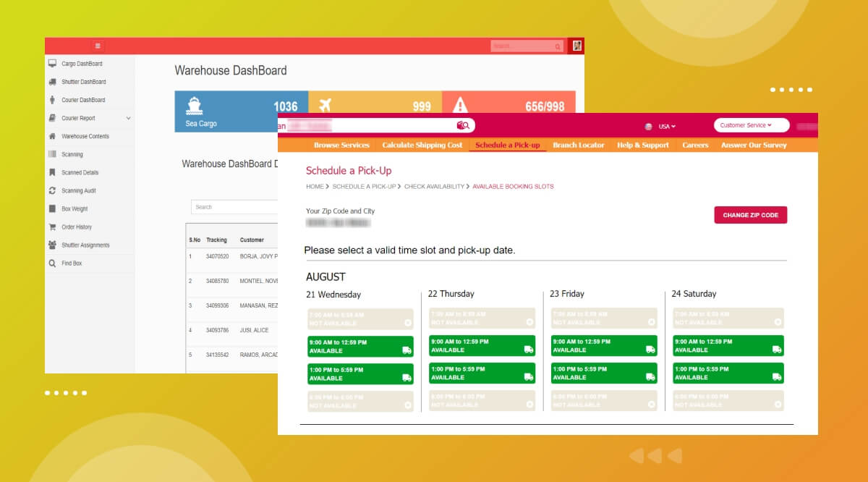The width and height of the screenshot is (868, 482).
Task: Select Find Box using the magnifier icon
Action: 51,263
